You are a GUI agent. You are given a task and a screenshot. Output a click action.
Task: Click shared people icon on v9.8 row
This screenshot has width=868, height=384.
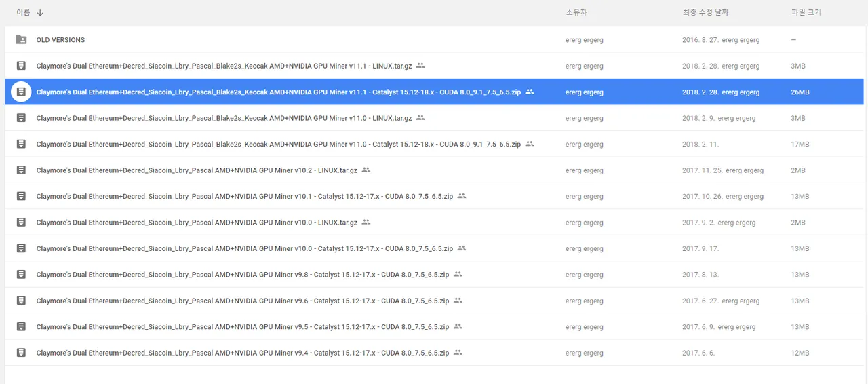click(458, 275)
